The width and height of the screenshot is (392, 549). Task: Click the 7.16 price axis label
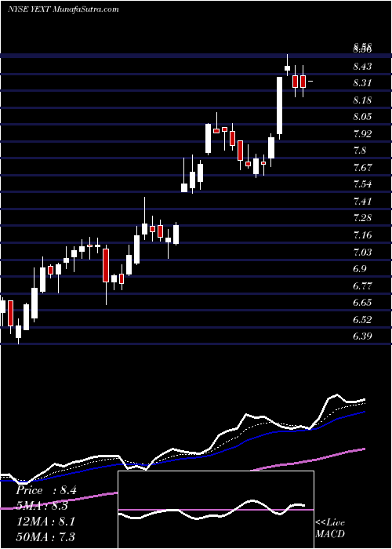[x=362, y=235]
